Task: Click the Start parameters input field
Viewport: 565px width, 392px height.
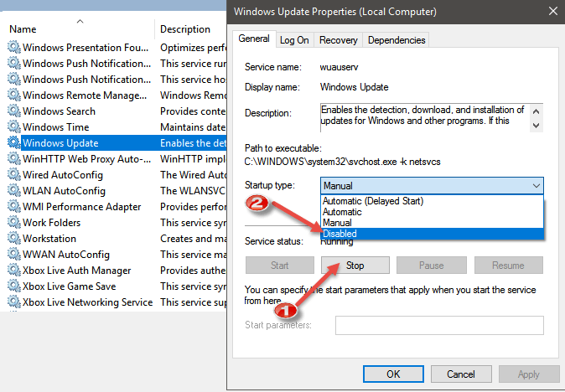Action: (x=439, y=325)
